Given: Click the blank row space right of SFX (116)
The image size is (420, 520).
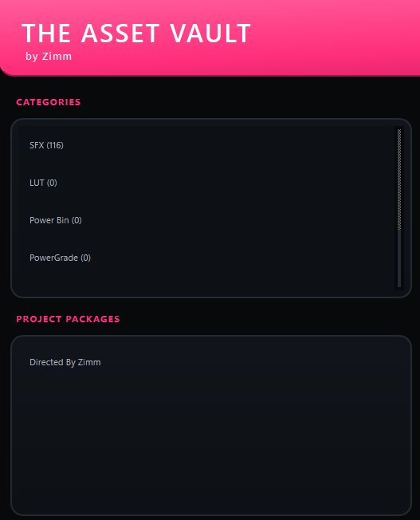Looking at the screenshot, I should (229, 145).
